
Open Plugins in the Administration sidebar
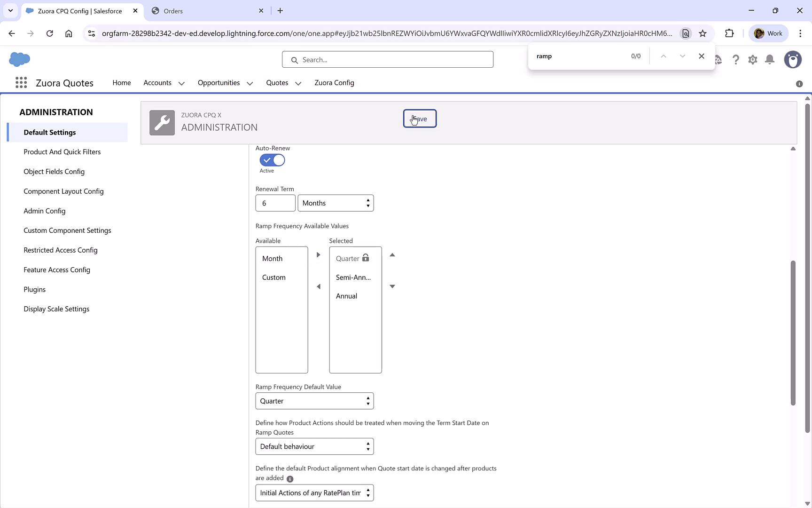click(x=34, y=289)
